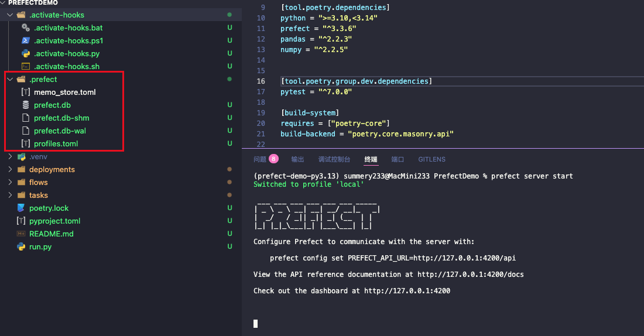Open poetry.lock file name
The image size is (644, 336).
pos(49,208)
